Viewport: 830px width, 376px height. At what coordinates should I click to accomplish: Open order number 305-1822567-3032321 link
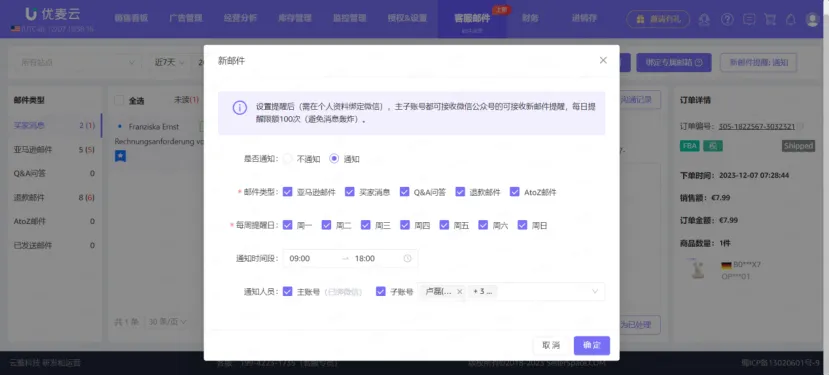point(756,127)
